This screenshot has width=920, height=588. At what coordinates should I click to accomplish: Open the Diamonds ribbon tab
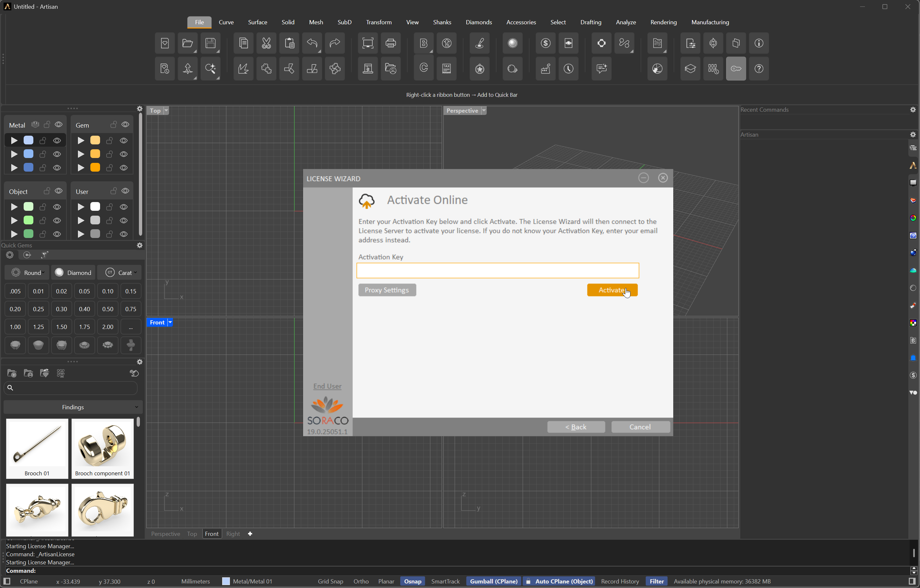click(479, 22)
